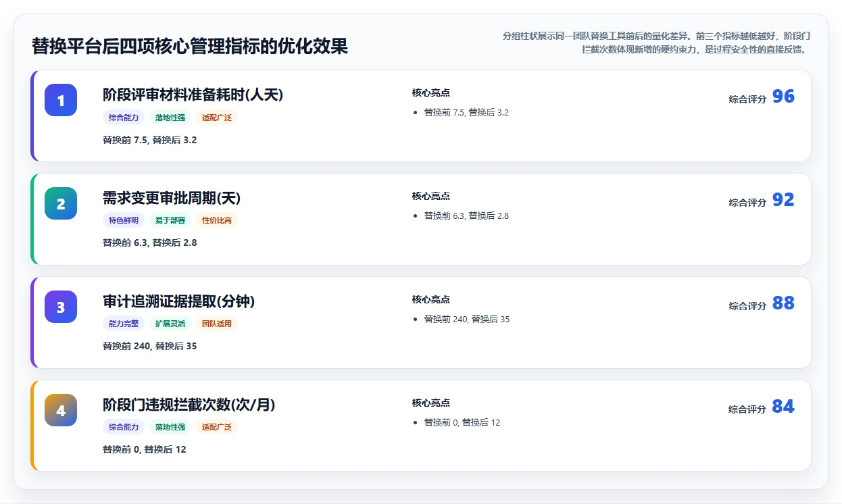
Task: Click the score value 84
Action: 783,407
